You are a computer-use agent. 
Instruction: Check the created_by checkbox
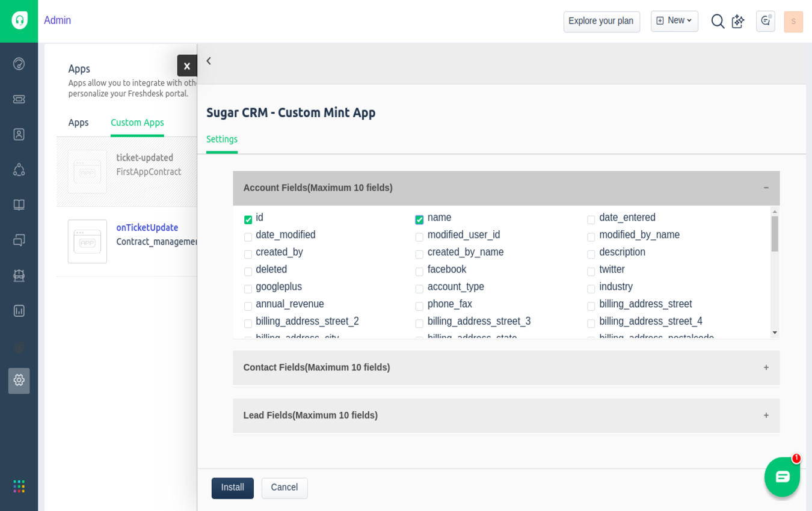[248, 254]
